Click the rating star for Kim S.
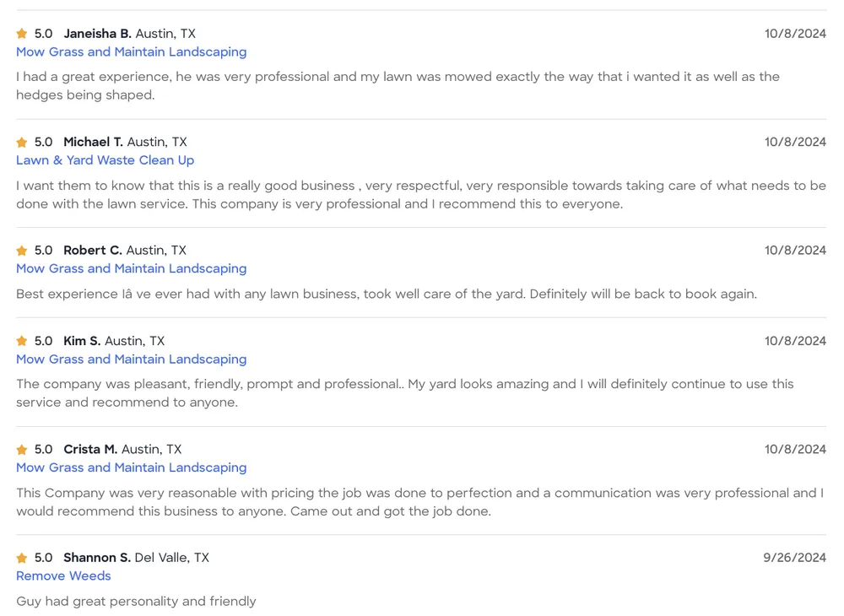The image size is (844, 616). [x=22, y=342]
